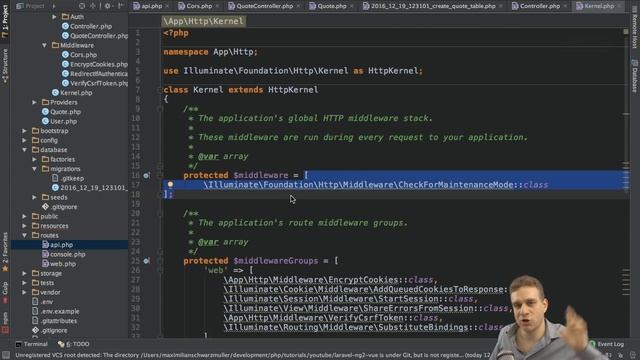The height and width of the screenshot is (360, 640).
Task: Open VerifyCsrfToken.php in project tree
Action: tap(95, 83)
